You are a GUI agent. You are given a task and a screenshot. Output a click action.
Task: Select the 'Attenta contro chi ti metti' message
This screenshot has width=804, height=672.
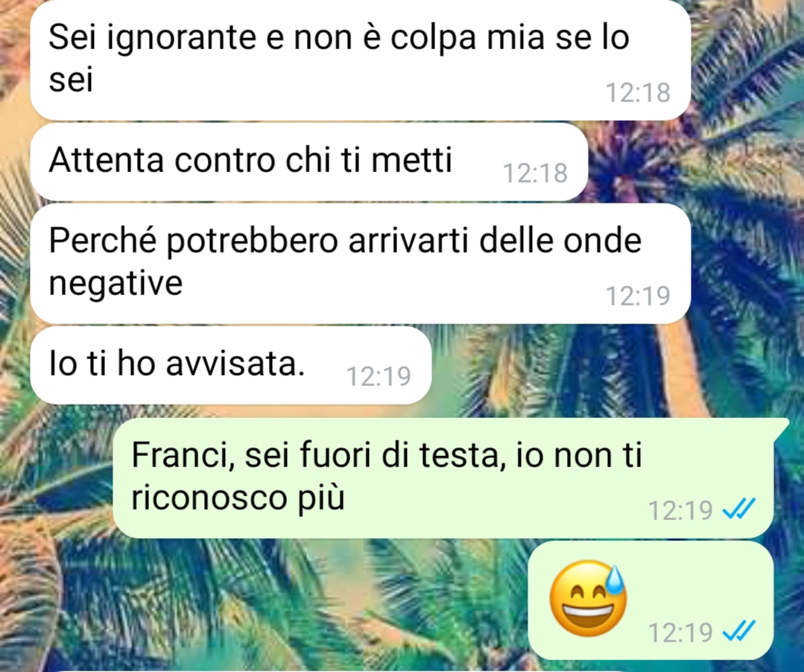coord(308,162)
